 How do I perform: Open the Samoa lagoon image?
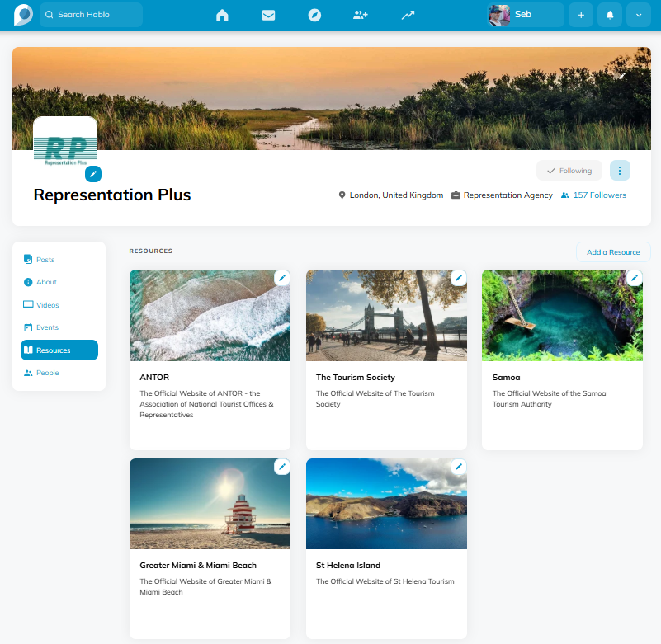[562, 315]
